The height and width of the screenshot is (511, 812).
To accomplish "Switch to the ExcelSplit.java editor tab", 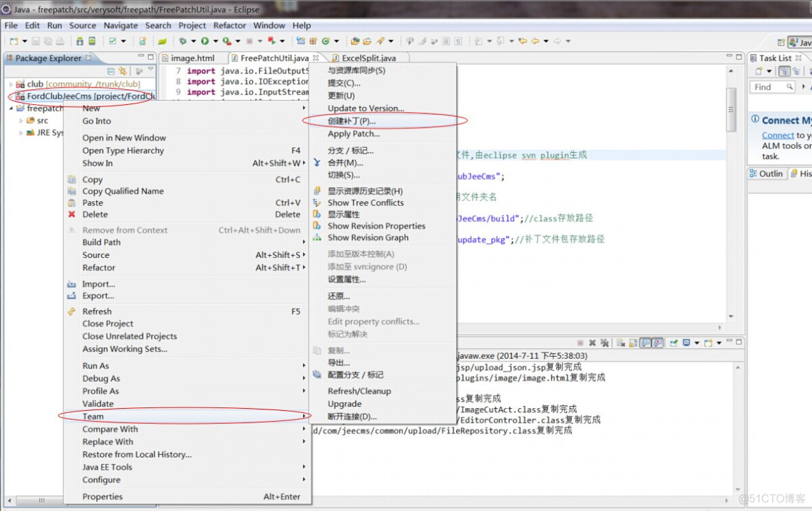I will coord(368,58).
